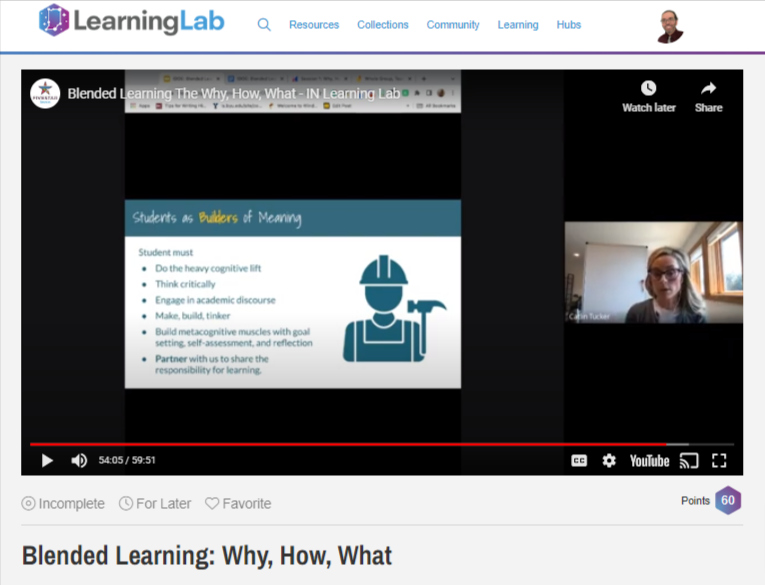The width and height of the screenshot is (765, 585).
Task: Cast the video to a device
Action: (689, 460)
